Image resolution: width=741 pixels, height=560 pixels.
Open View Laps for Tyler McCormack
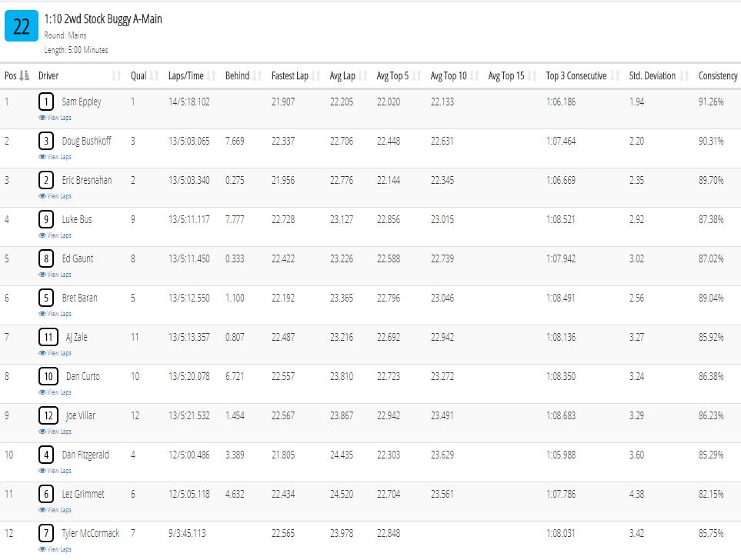click(x=55, y=549)
